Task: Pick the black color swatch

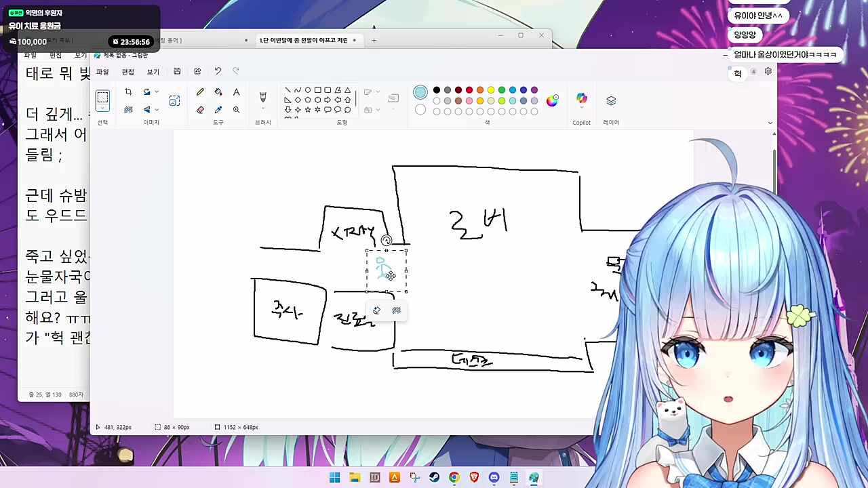Action: [437, 90]
